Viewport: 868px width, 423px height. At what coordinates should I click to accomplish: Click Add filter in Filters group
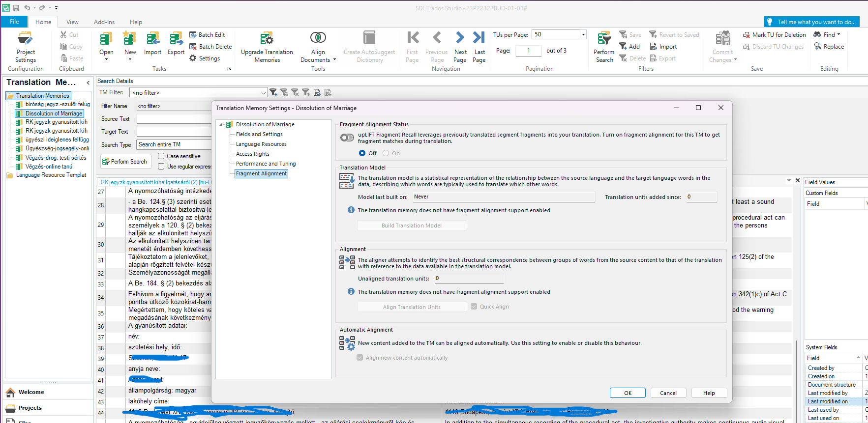629,47
